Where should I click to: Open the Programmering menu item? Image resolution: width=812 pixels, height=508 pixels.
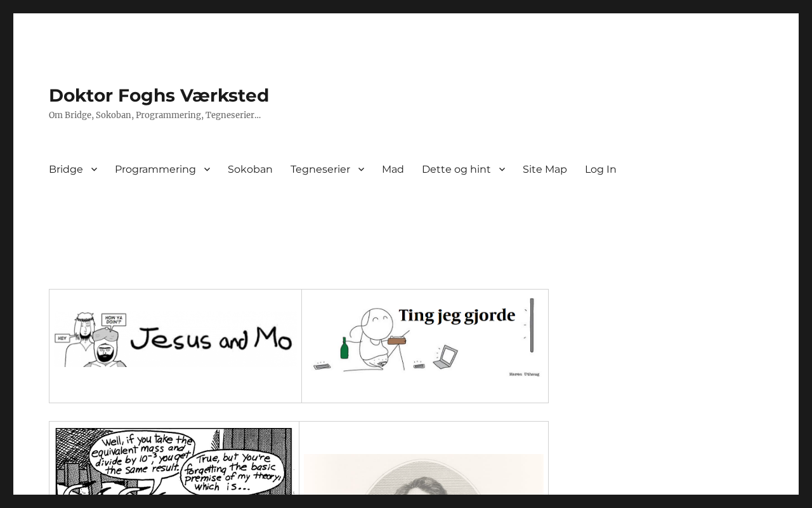tap(155, 169)
